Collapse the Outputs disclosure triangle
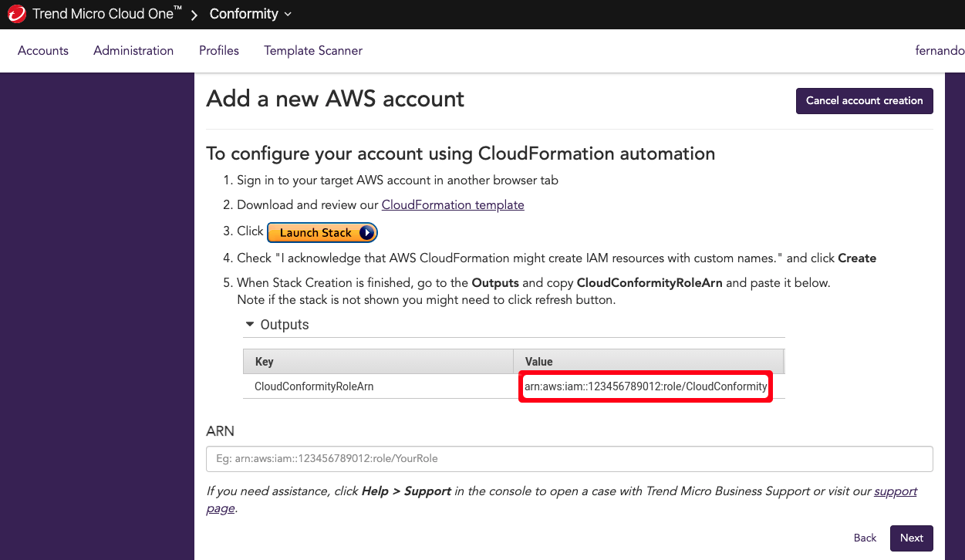This screenshot has width=965, height=560. click(249, 325)
